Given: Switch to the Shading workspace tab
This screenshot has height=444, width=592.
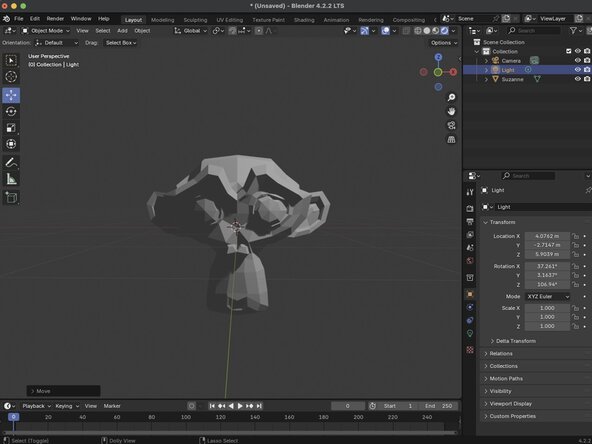Looking at the screenshot, I should [304, 20].
